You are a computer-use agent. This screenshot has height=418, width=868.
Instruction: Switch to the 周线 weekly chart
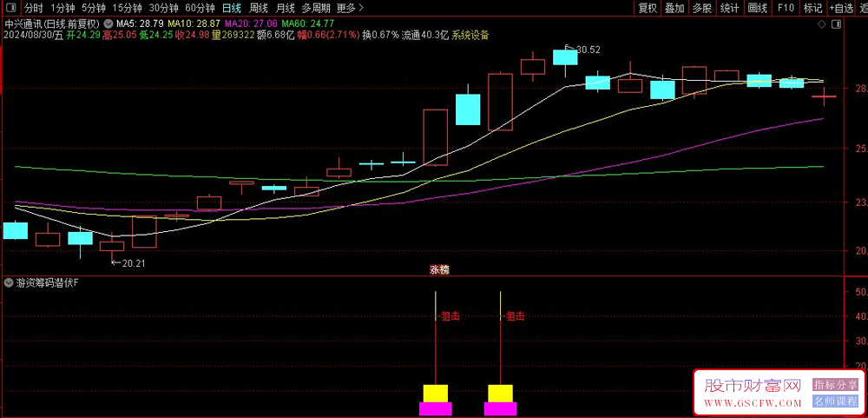pos(258,8)
